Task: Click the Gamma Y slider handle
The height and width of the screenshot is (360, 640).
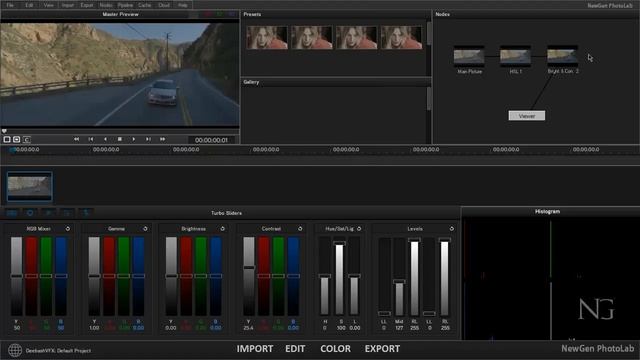Action: click(94, 276)
